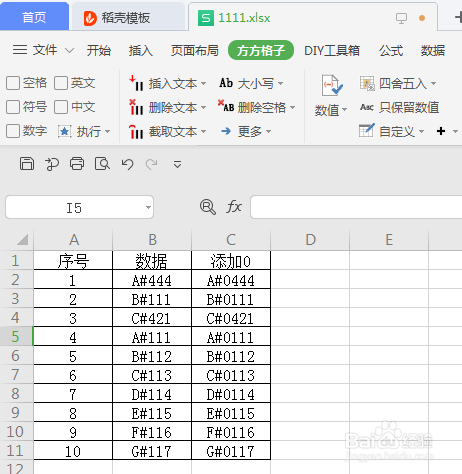Open the 公式 ribbon tab
The height and width of the screenshot is (474, 462).
pyautogui.click(x=391, y=50)
